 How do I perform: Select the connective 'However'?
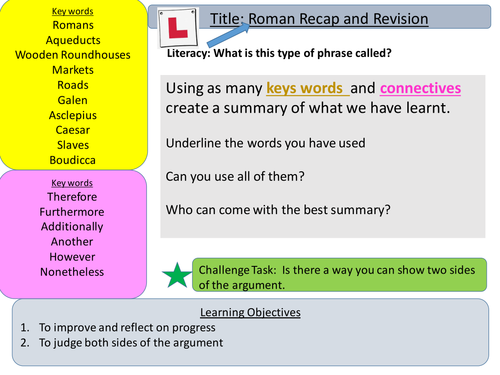tap(72, 257)
